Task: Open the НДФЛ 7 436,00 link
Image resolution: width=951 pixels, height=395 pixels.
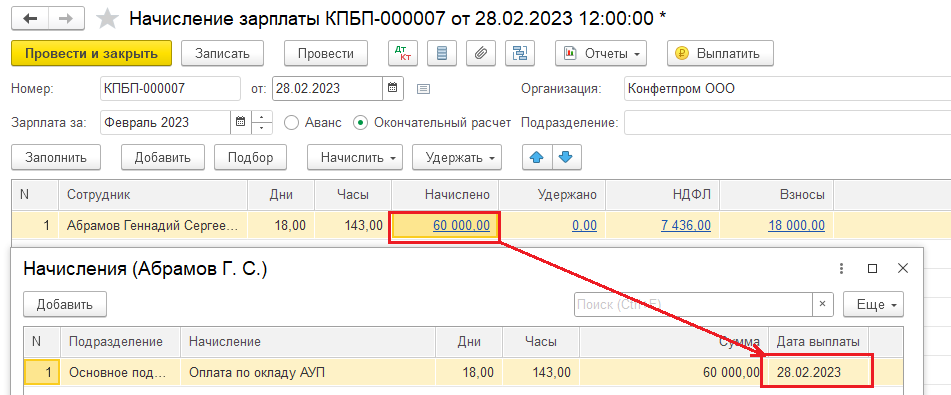Action: click(x=686, y=226)
